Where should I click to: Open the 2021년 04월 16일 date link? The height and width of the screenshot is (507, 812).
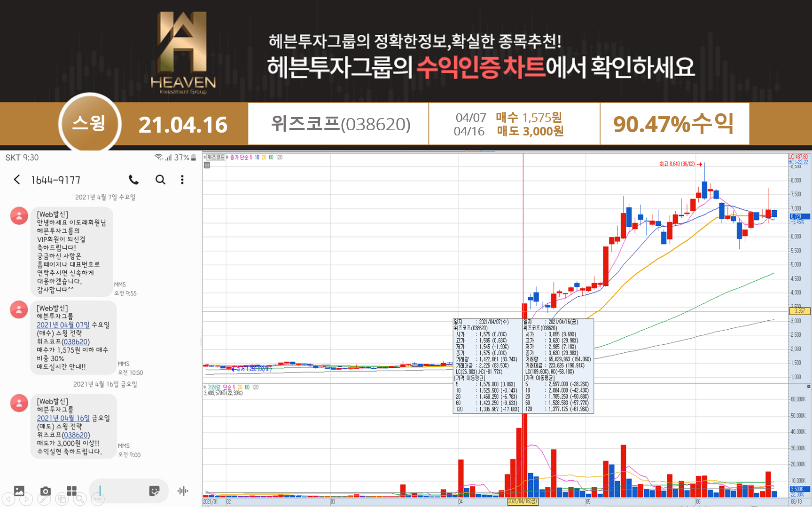coord(63,418)
